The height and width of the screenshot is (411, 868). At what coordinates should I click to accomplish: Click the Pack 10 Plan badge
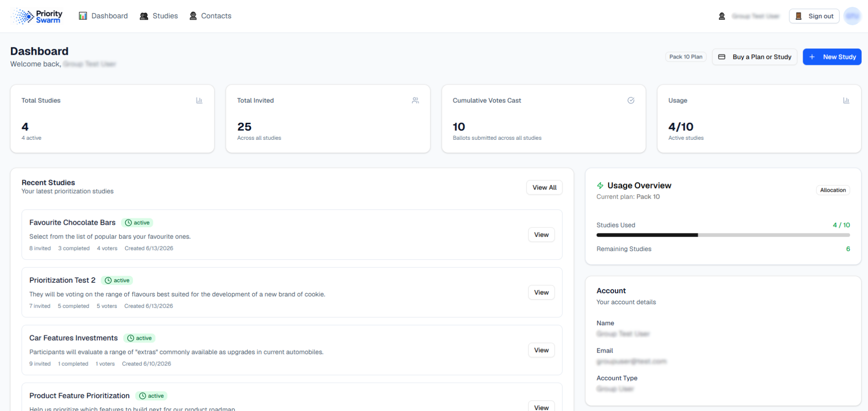[x=686, y=57]
